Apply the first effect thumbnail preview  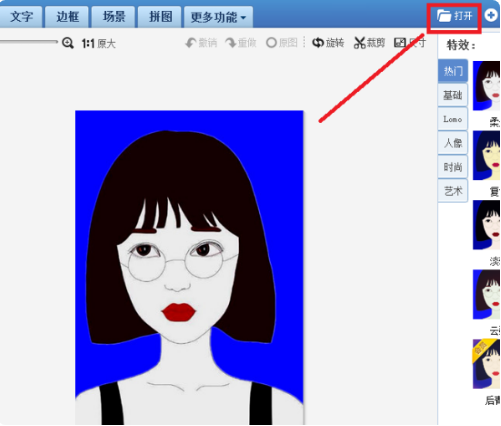pyautogui.click(x=486, y=86)
